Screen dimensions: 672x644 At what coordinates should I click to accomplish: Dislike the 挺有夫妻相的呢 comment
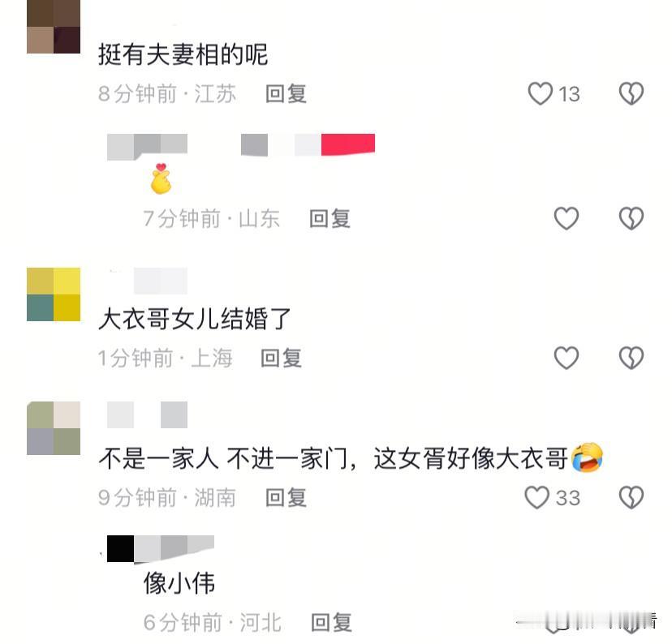coord(631,93)
